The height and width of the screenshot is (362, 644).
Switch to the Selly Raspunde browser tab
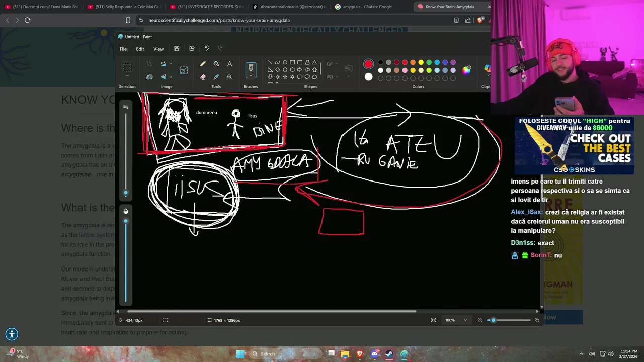click(x=124, y=7)
